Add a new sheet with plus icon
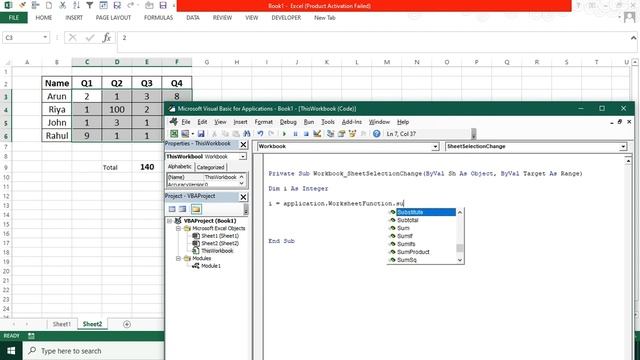 [x=127, y=324]
